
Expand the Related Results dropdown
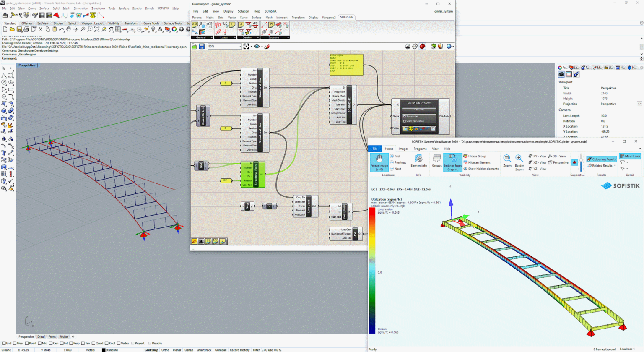point(615,165)
